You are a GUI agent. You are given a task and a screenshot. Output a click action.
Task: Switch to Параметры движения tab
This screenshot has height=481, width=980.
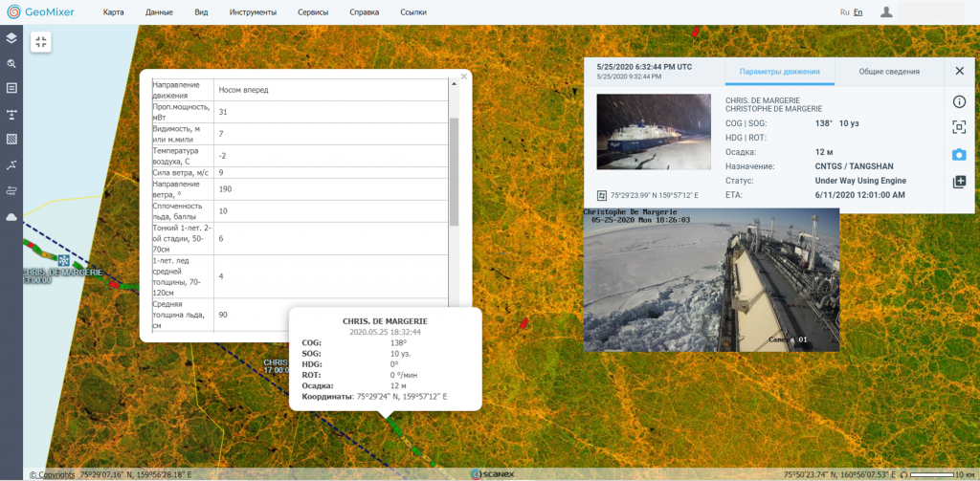779,71
